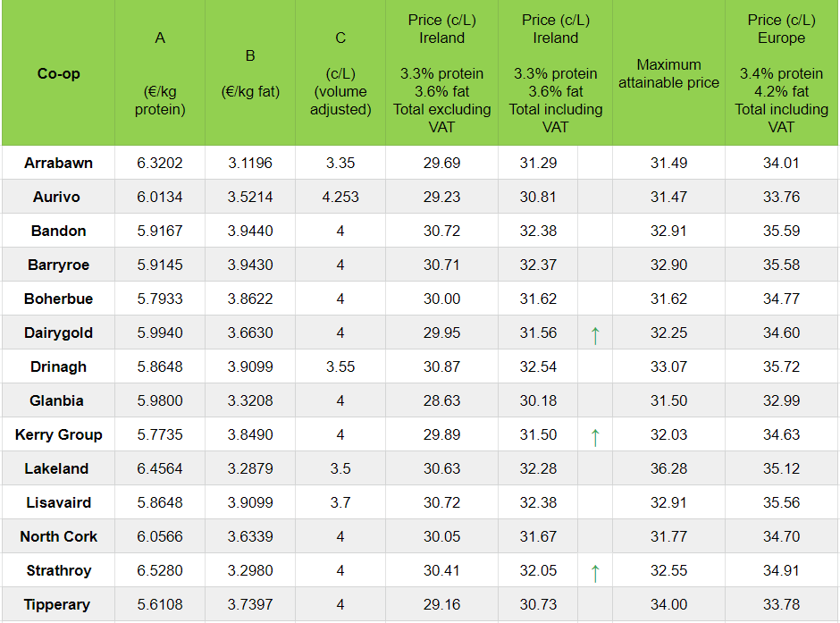
Task: Click Drinagh's Europe price 35.72
Action: coord(781,366)
